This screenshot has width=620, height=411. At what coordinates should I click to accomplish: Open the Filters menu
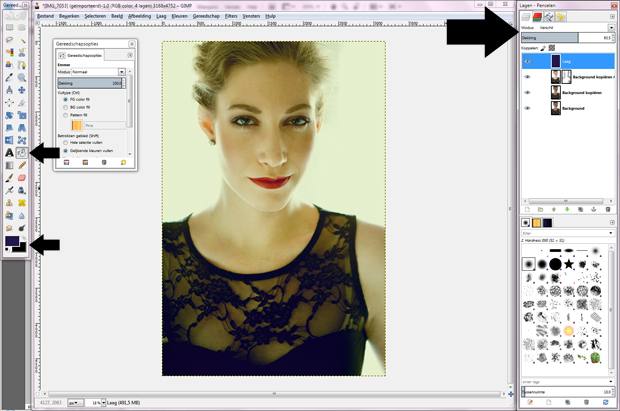[x=231, y=16]
